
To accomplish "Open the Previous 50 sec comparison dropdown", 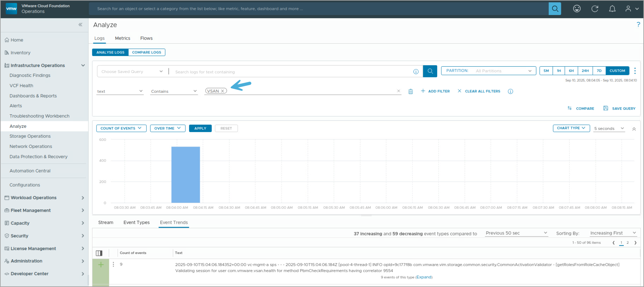I will click(x=516, y=233).
